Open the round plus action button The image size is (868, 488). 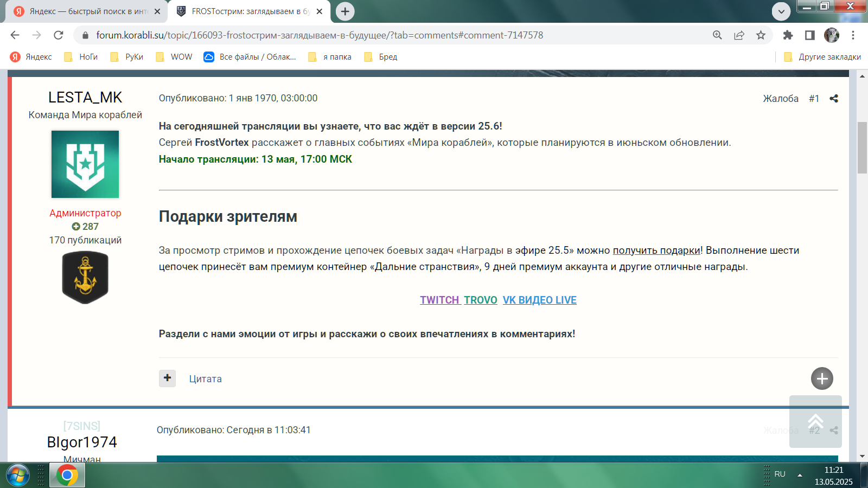(822, 378)
